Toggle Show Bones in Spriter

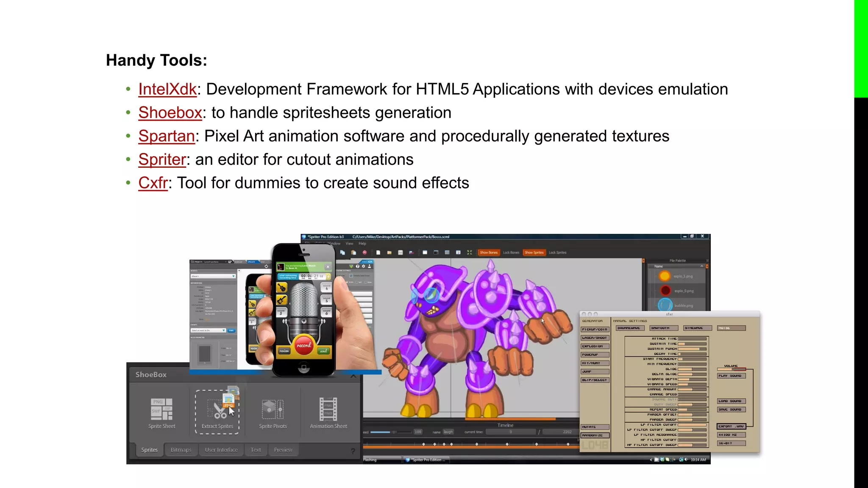click(x=489, y=252)
